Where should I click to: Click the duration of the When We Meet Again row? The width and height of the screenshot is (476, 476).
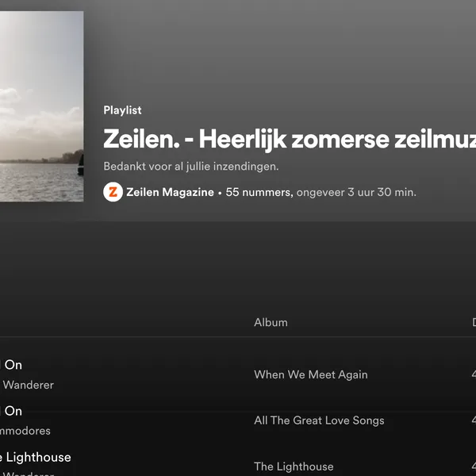[x=474, y=374]
